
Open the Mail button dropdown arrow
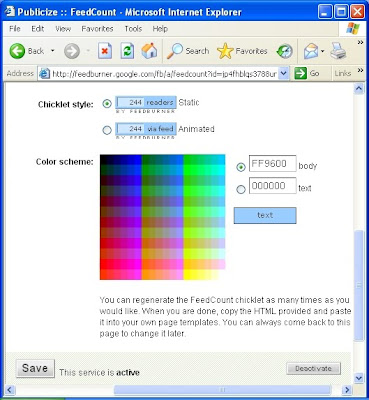coord(323,52)
